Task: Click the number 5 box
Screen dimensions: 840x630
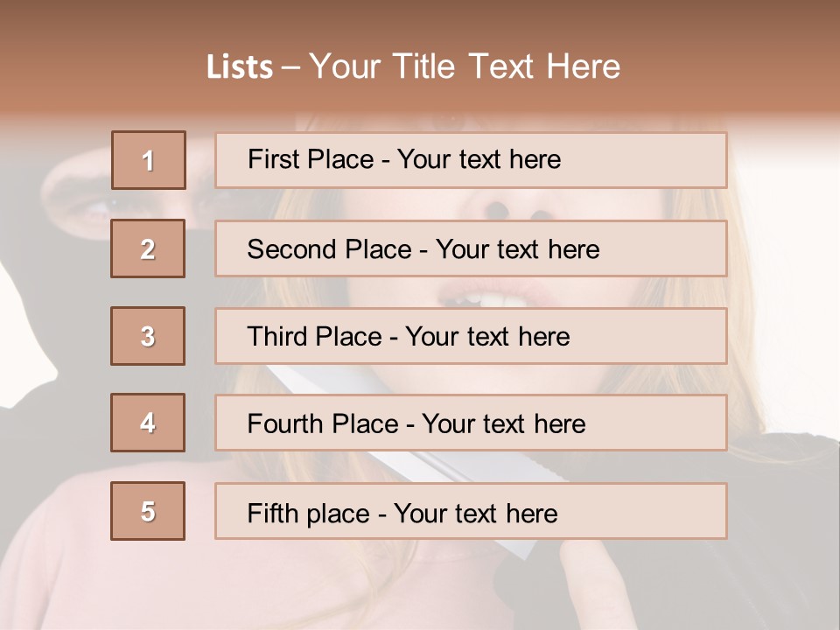Action: (148, 511)
